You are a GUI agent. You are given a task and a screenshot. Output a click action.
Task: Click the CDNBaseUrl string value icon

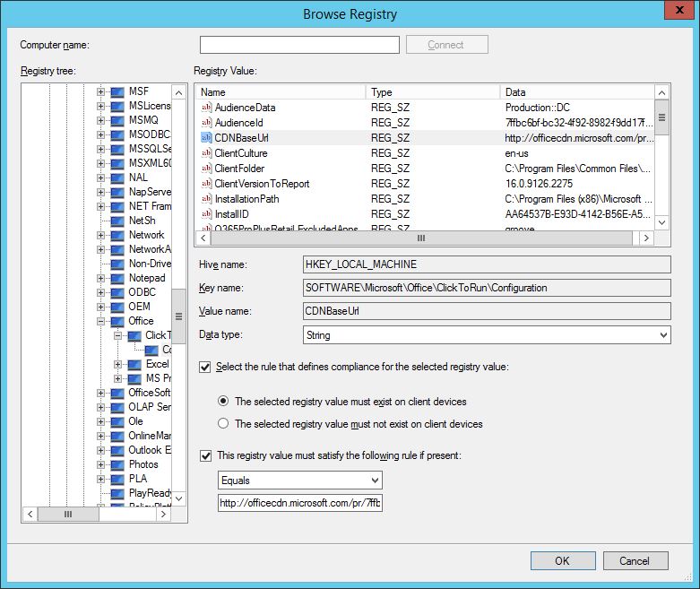[x=206, y=137]
